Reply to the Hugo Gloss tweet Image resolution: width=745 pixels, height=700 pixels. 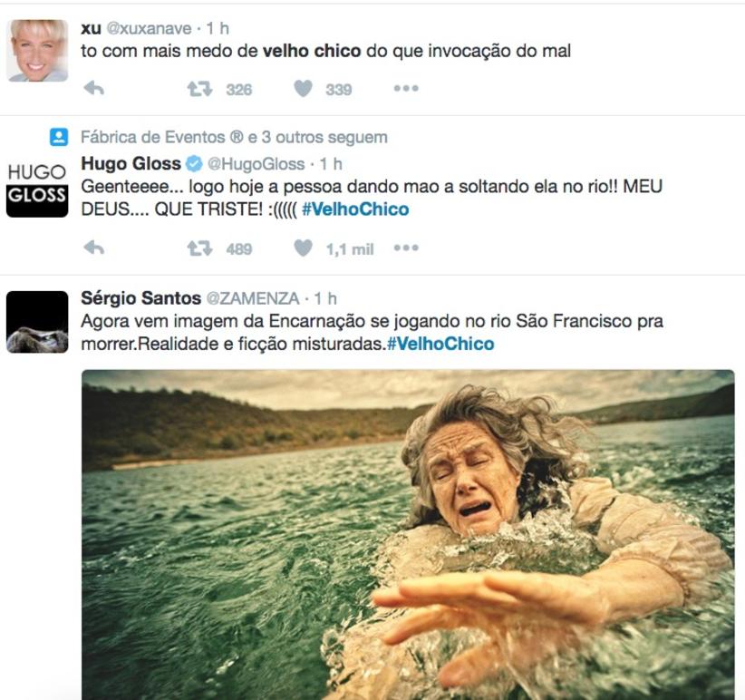coord(93,248)
